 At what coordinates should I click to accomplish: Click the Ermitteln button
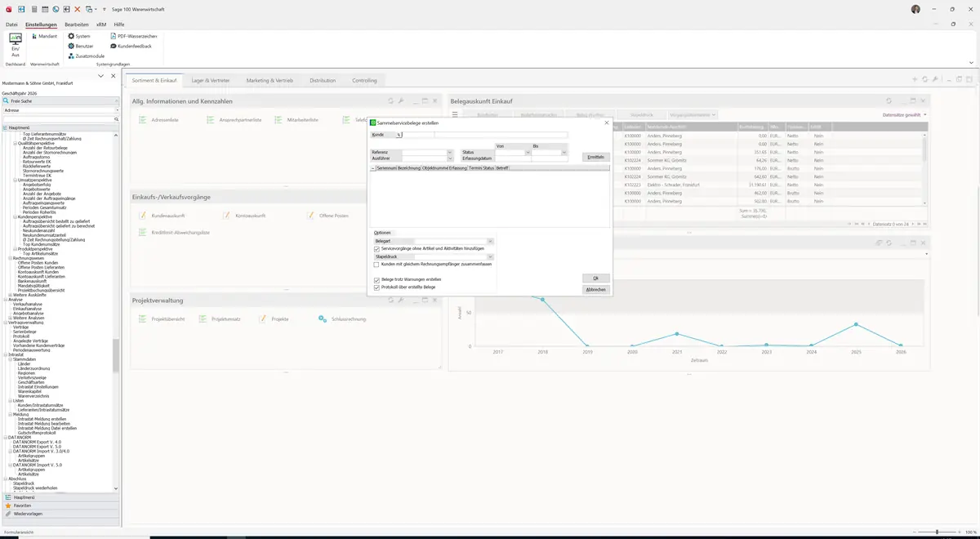pos(596,157)
